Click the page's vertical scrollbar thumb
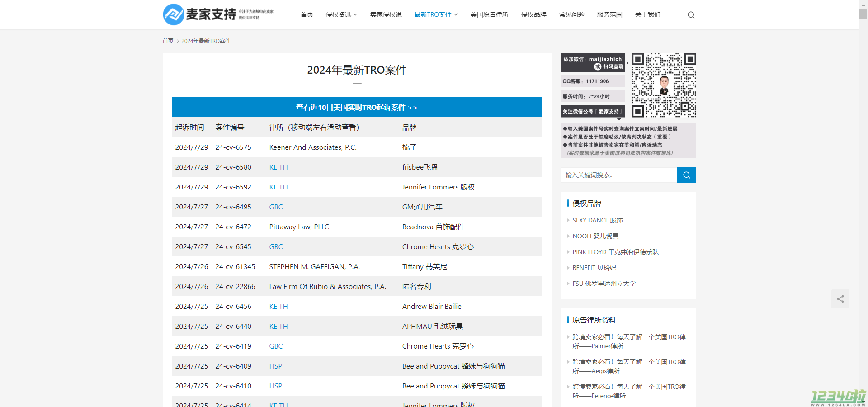 click(863, 14)
